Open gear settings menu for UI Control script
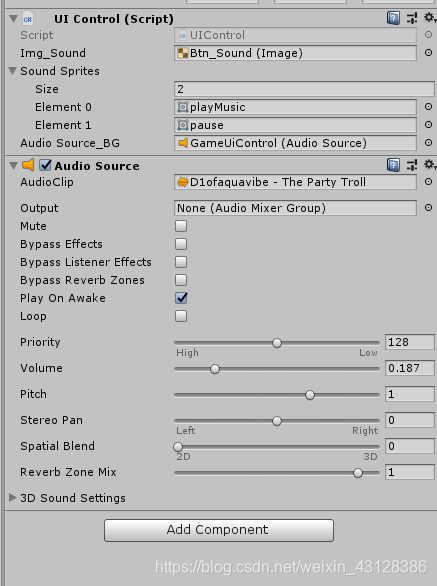Screen dimensions: 437x586 tap(429, 18)
